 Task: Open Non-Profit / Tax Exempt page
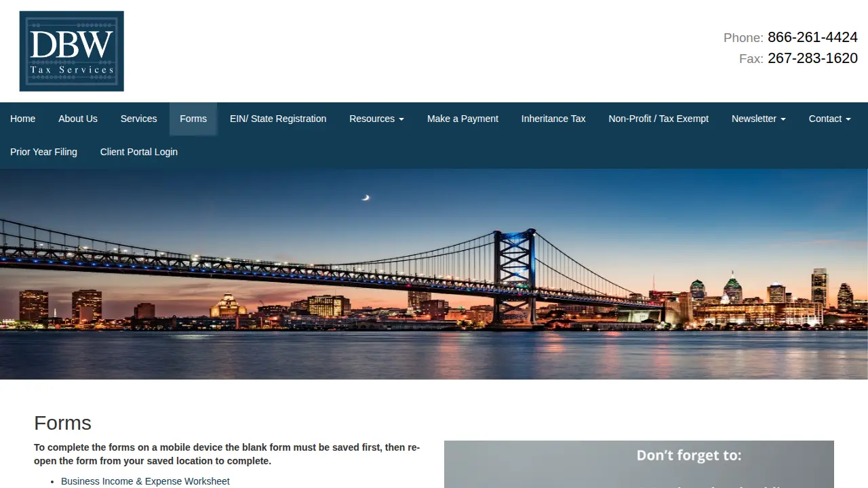click(658, 119)
